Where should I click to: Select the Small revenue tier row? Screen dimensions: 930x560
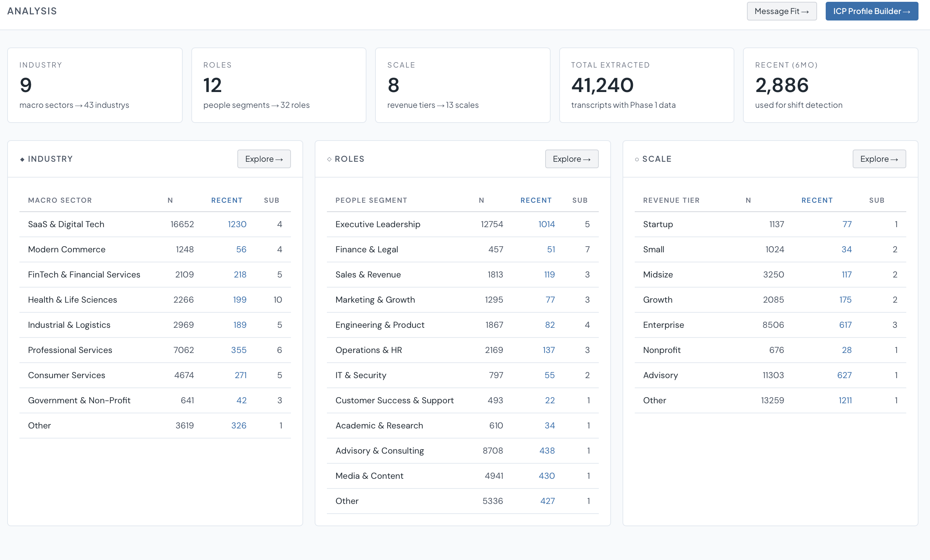point(770,249)
